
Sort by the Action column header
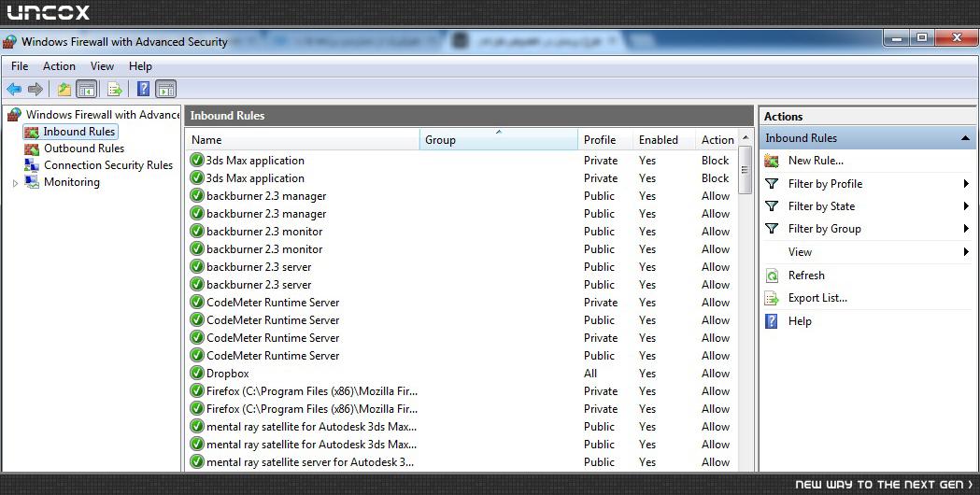click(x=717, y=140)
